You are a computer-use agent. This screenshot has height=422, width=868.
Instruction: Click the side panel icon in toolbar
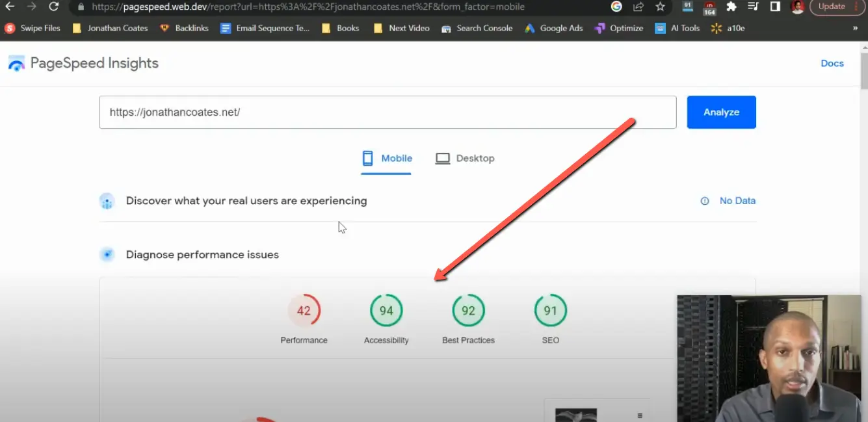click(774, 7)
